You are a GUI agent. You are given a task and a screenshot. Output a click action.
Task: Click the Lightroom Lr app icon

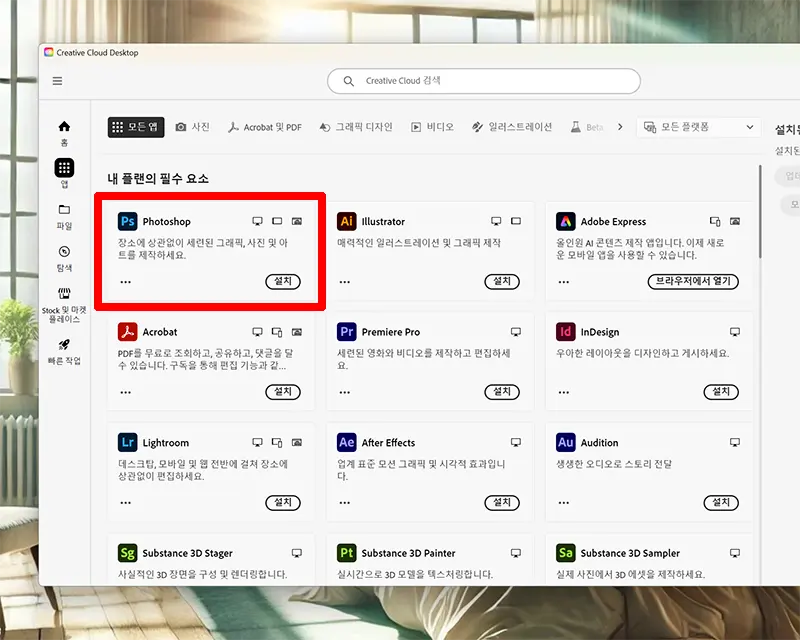point(128,442)
